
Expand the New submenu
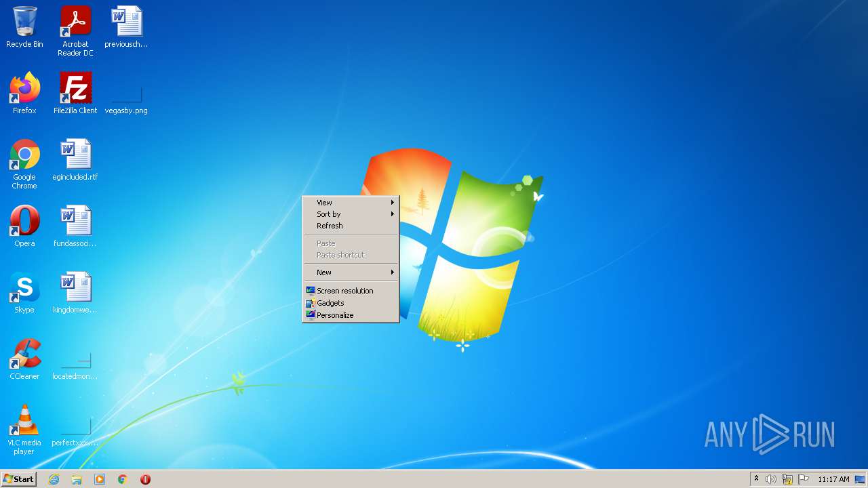tap(351, 272)
